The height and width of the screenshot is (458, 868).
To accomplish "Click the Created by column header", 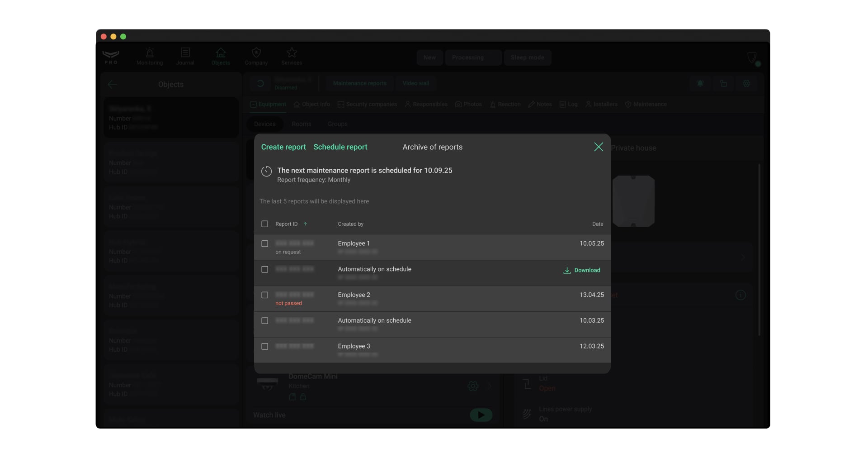I will pyautogui.click(x=350, y=224).
